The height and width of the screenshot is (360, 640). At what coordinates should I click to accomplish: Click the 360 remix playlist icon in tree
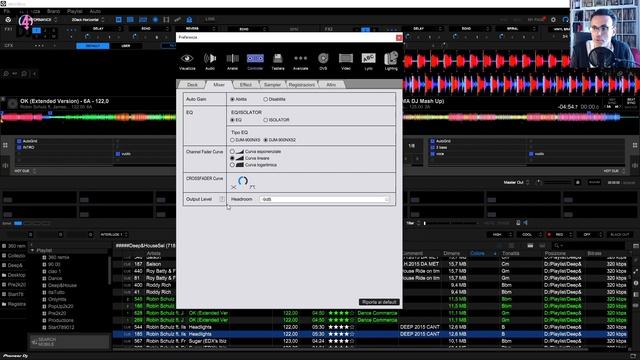pos(44,258)
